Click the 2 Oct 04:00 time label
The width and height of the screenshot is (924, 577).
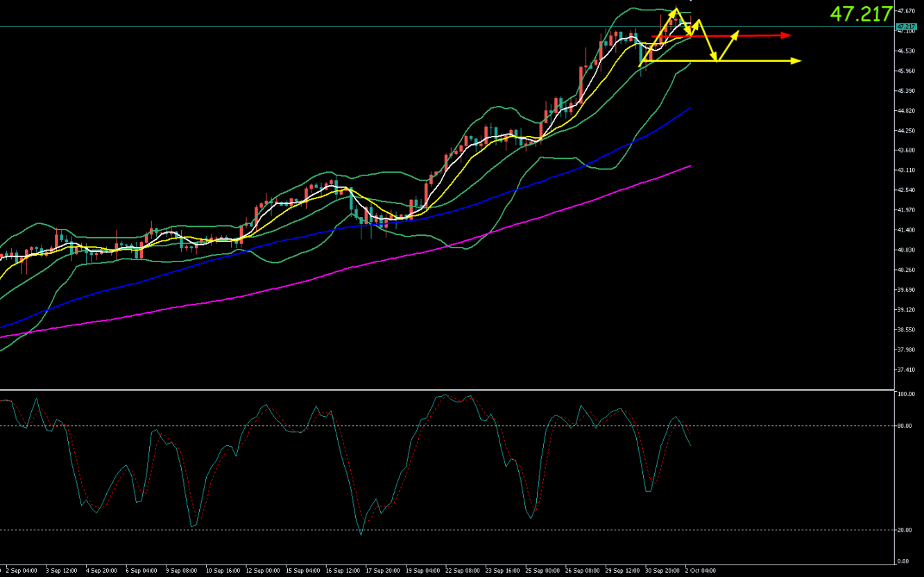click(701, 570)
